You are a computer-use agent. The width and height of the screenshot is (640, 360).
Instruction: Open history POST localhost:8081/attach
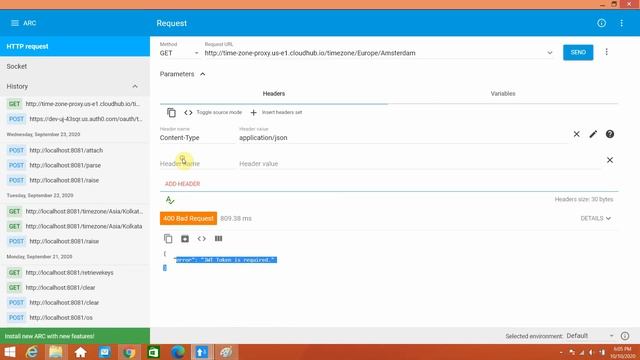tap(75, 150)
